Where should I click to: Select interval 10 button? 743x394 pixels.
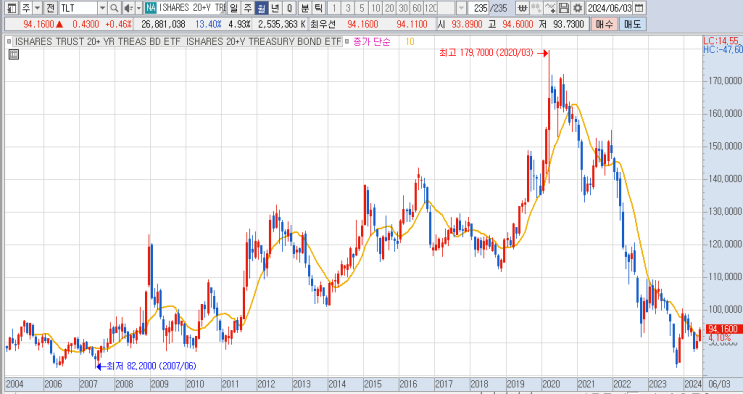click(x=375, y=8)
